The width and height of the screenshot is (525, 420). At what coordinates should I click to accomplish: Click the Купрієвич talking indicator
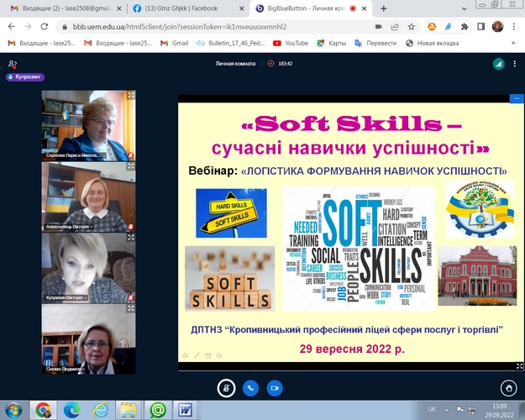click(26, 77)
